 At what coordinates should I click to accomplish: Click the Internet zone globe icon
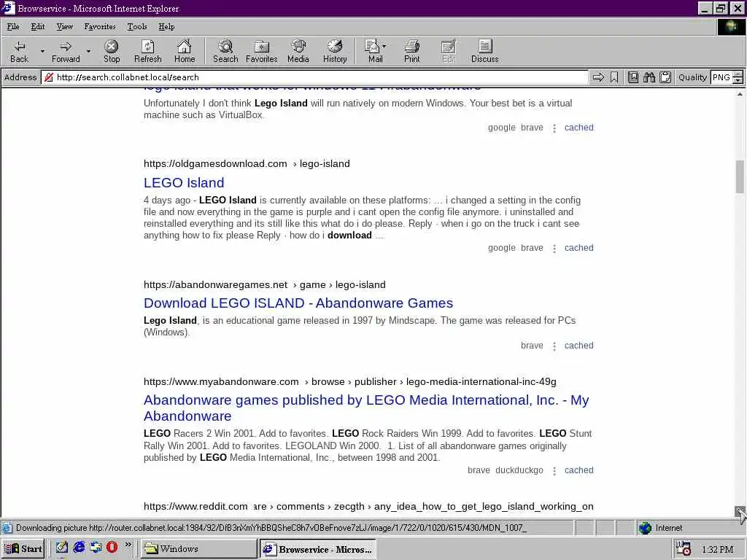[x=645, y=528]
